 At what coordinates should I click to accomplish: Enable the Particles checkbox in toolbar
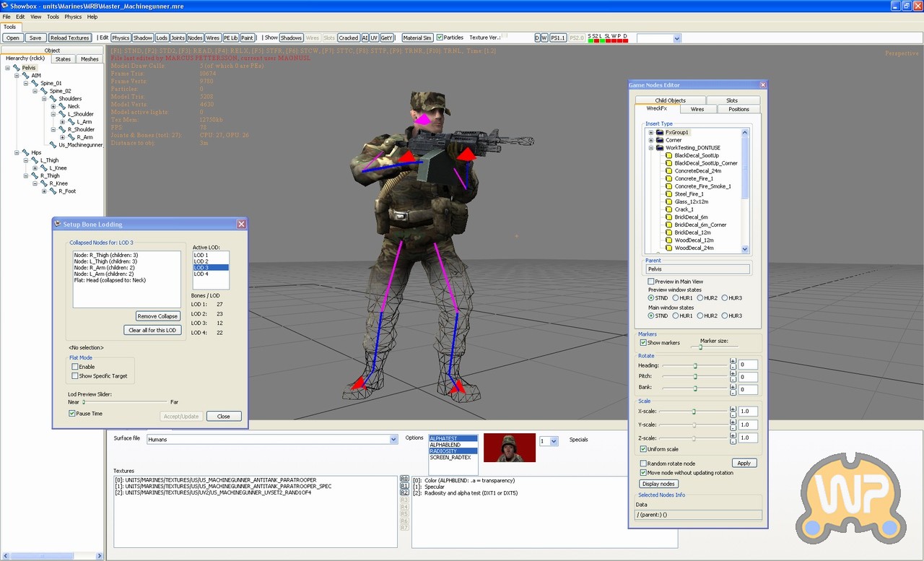point(440,38)
